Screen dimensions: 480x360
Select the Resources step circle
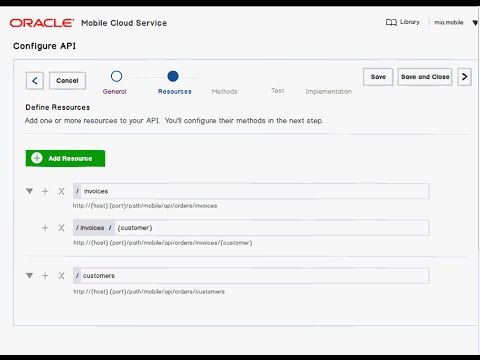[x=173, y=76]
